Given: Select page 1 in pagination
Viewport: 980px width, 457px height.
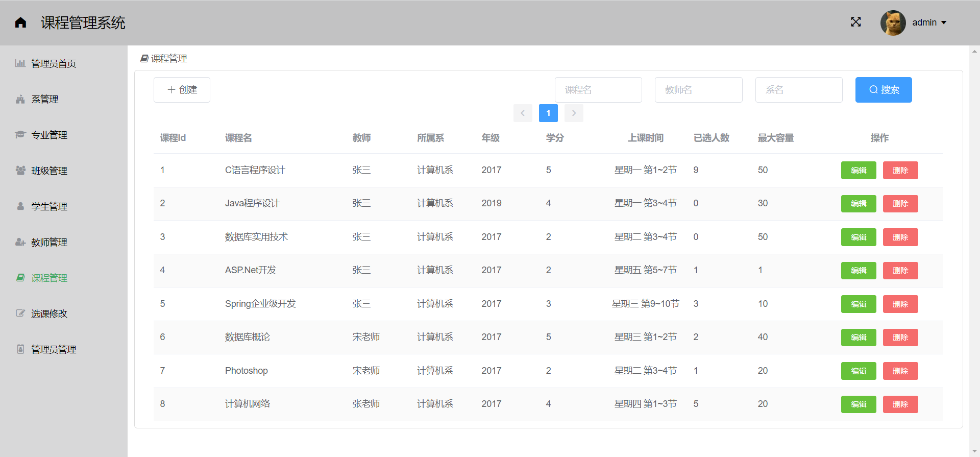Looking at the screenshot, I should click(548, 113).
